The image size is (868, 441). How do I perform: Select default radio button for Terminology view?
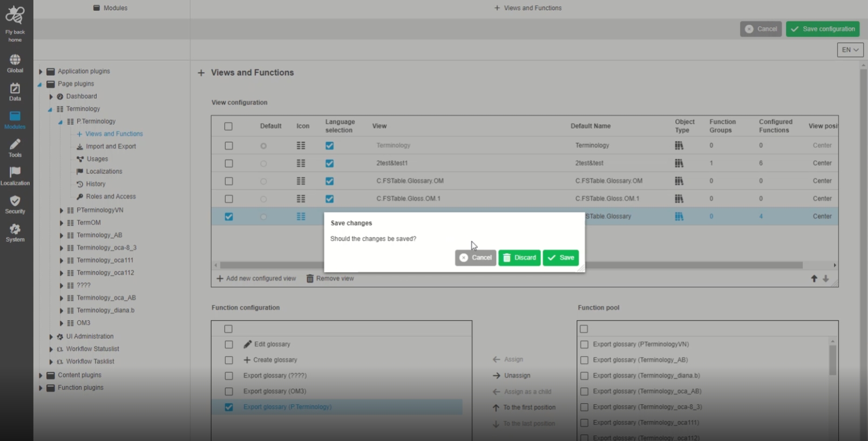(263, 146)
